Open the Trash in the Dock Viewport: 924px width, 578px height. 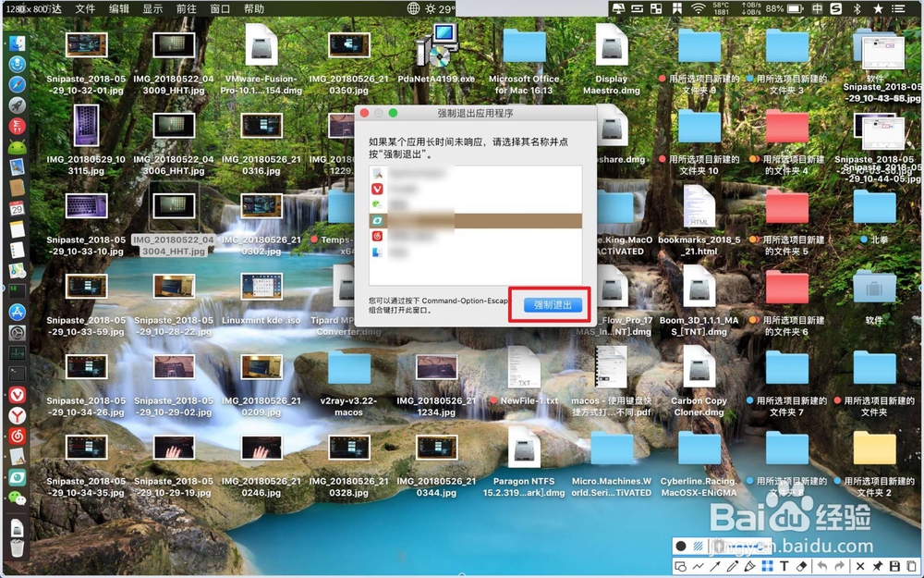point(17,547)
